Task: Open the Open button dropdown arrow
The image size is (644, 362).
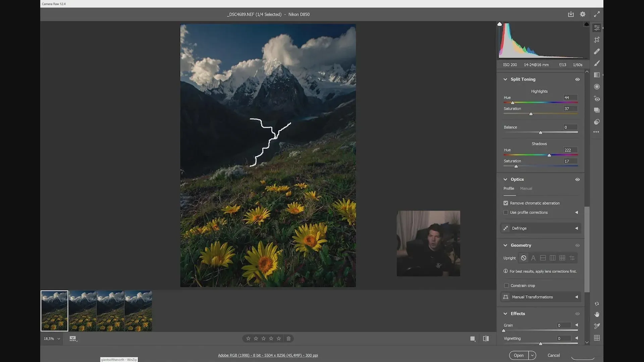Action: [532, 355]
